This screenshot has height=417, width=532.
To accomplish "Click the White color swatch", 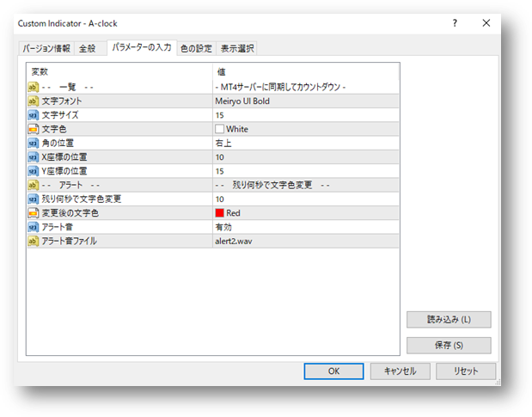I will 219,129.
